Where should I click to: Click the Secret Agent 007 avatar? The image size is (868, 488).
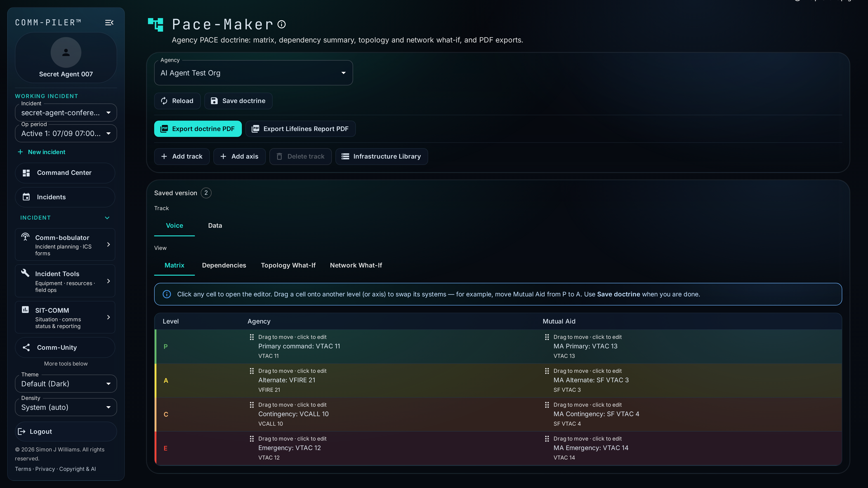[66, 53]
